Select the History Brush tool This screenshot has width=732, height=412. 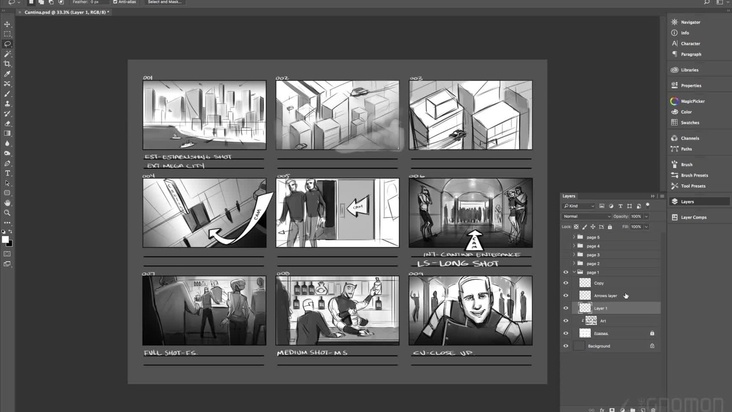click(7, 113)
